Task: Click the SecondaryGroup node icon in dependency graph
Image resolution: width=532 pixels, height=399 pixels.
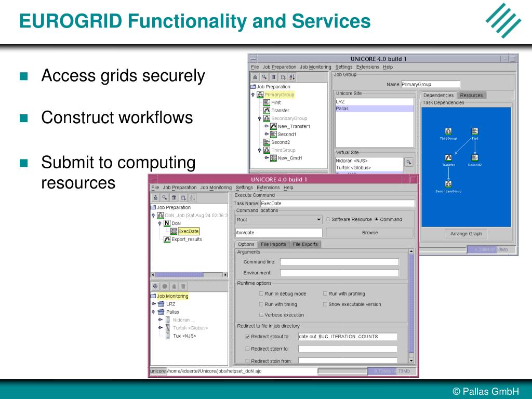Action: [x=448, y=184]
